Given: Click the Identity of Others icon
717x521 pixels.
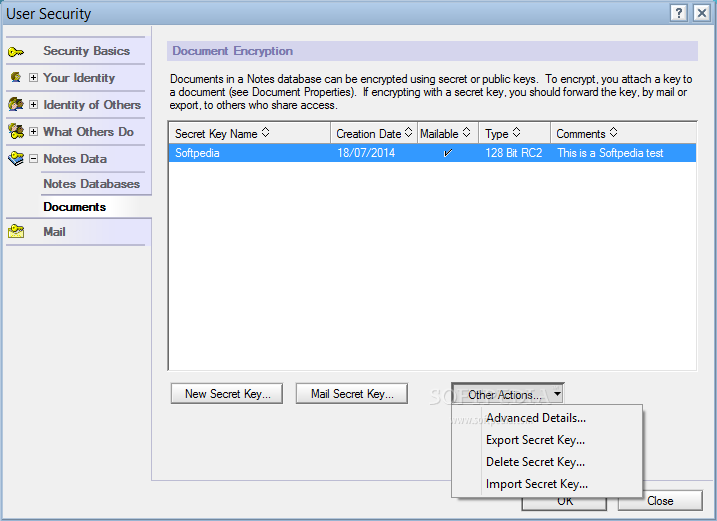Looking at the screenshot, I should [x=16, y=104].
